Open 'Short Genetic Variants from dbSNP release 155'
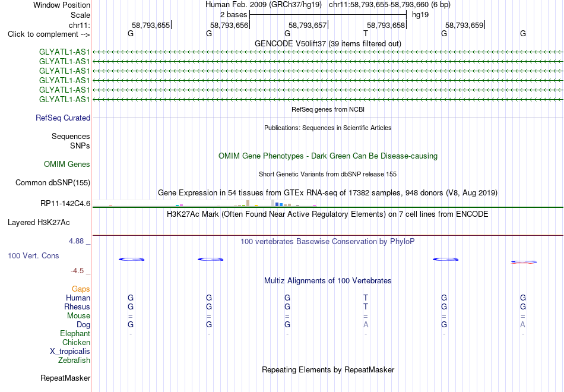Screen dimensions: 564x392 pyautogui.click(x=328, y=174)
